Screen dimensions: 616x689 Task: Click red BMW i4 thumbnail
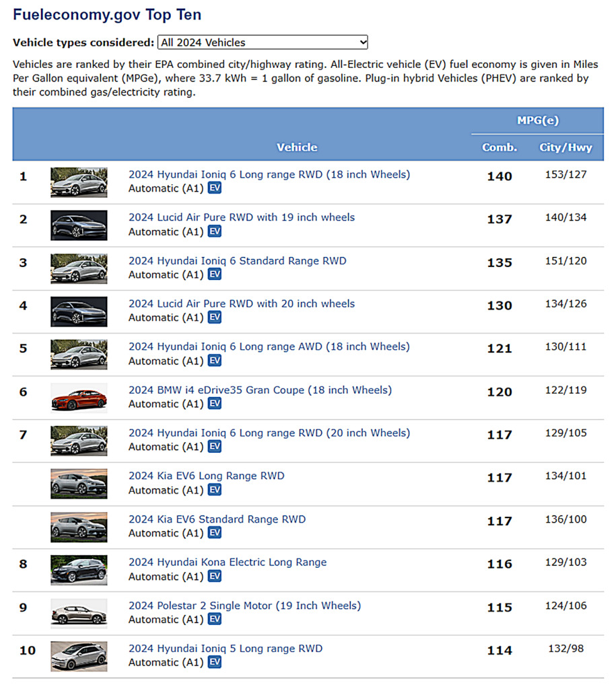click(x=79, y=398)
